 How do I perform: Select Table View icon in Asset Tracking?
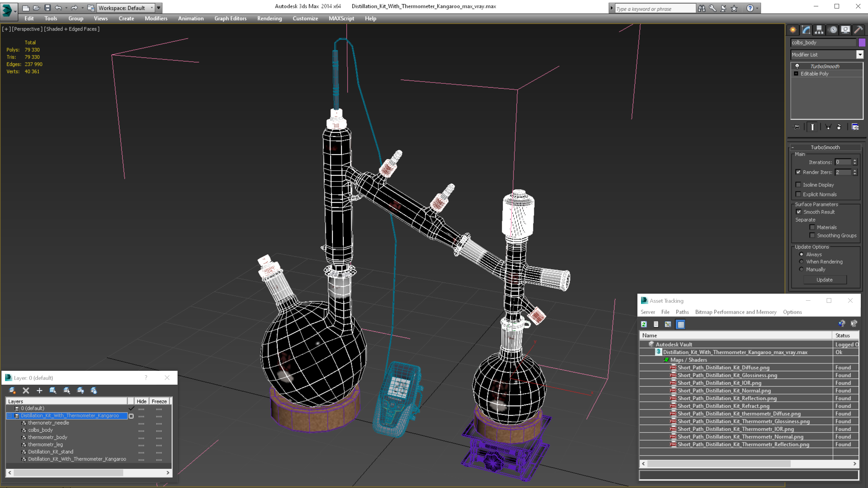click(681, 324)
